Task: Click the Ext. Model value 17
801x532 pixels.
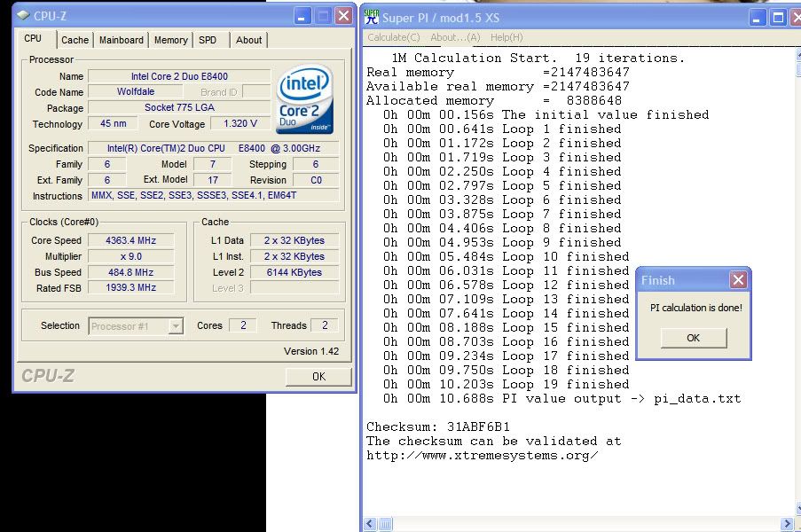Action: point(213,180)
